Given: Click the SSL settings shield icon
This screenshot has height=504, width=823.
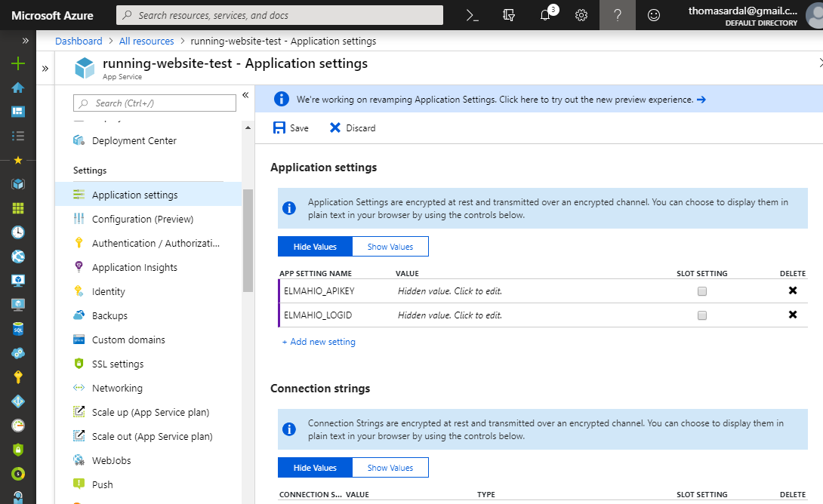Looking at the screenshot, I should click(x=79, y=364).
